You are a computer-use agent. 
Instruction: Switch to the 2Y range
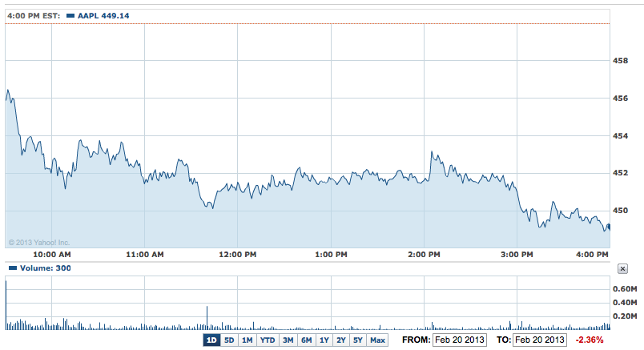pyautogui.click(x=341, y=340)
